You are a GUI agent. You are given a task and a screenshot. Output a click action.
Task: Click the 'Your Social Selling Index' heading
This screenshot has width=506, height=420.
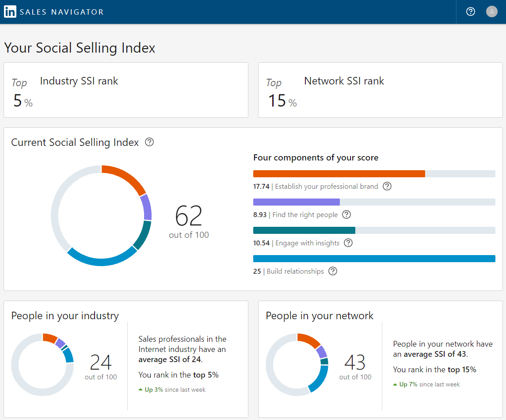pos(80,48)
